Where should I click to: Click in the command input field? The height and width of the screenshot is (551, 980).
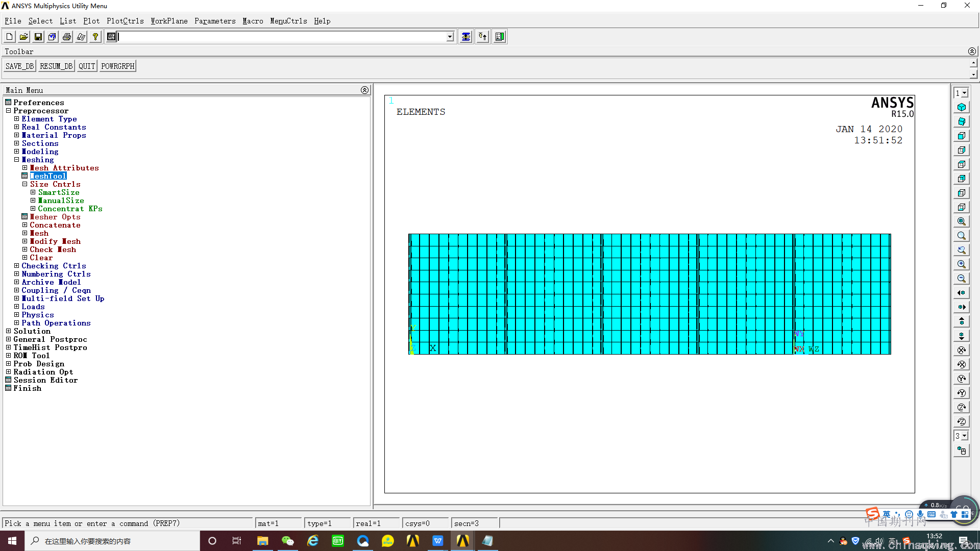point(282,37)
